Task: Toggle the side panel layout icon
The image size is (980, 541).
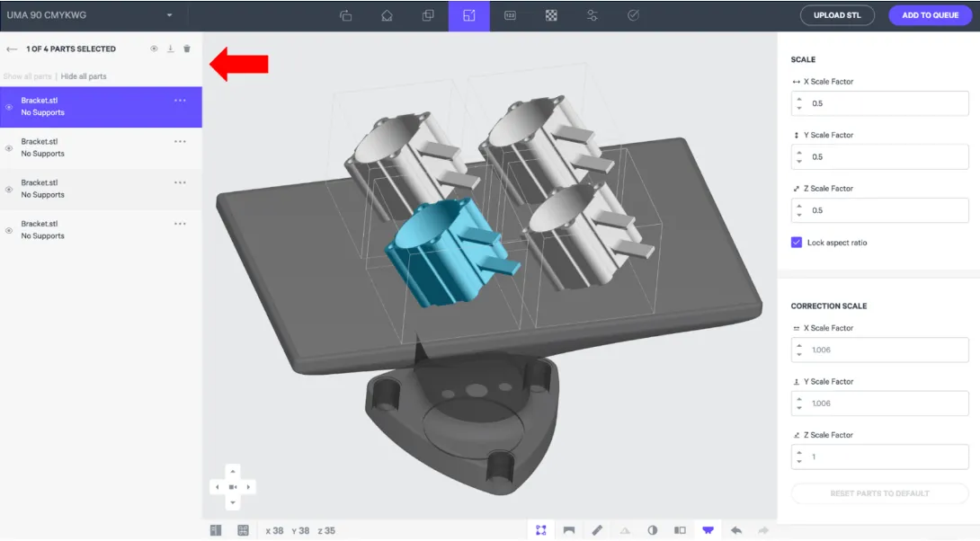Action: [216, 530]
